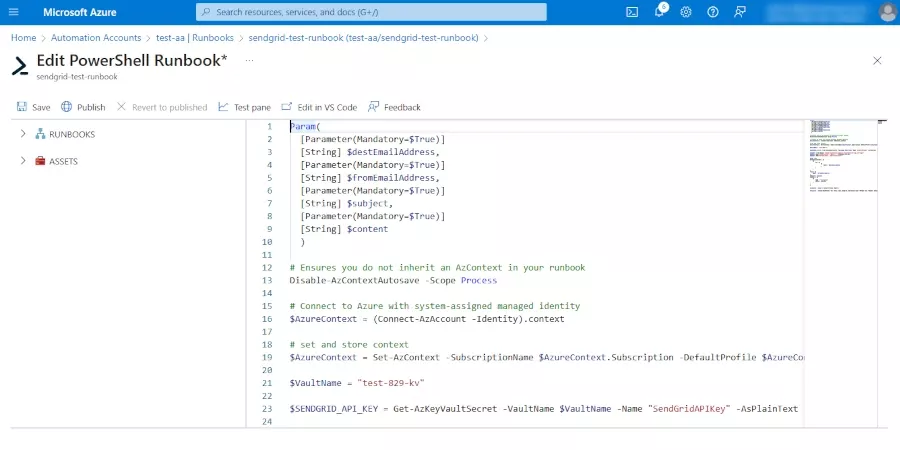
Task: Expand the ASSETS tree node
Action: [22, 161]
